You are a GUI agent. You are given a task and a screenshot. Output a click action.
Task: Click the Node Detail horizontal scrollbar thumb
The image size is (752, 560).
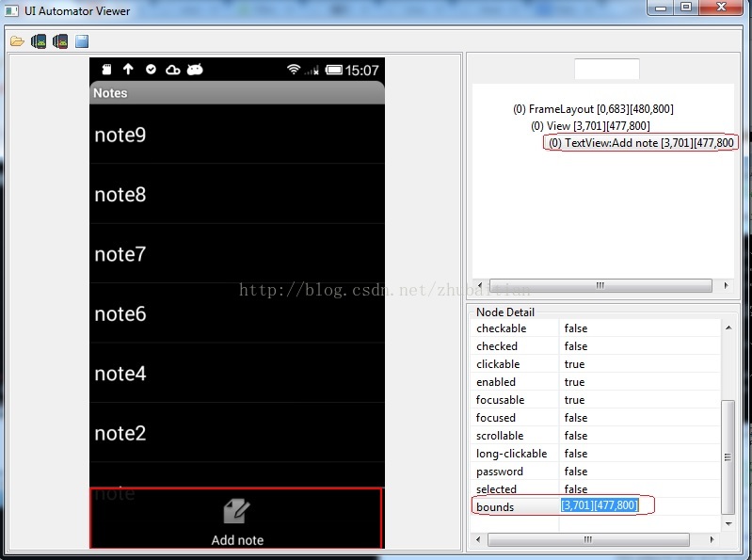[588, 539]
